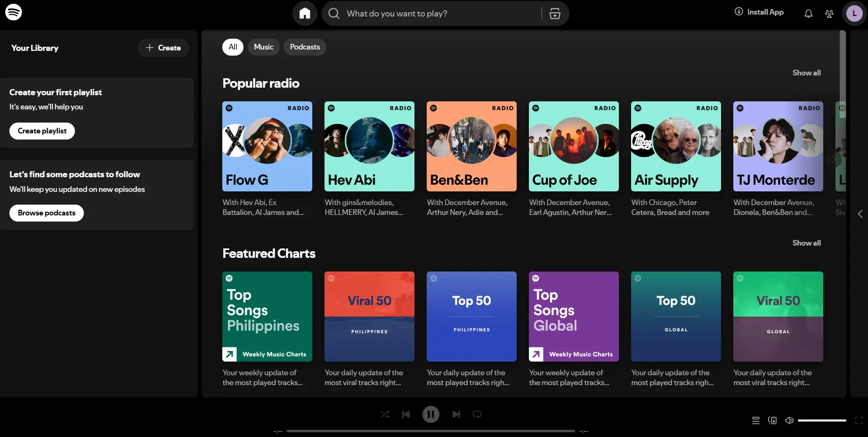This screenshot has height=437, width=868.
Task: Click plus Create in Your Library
Action: click(x=163, y=48)
